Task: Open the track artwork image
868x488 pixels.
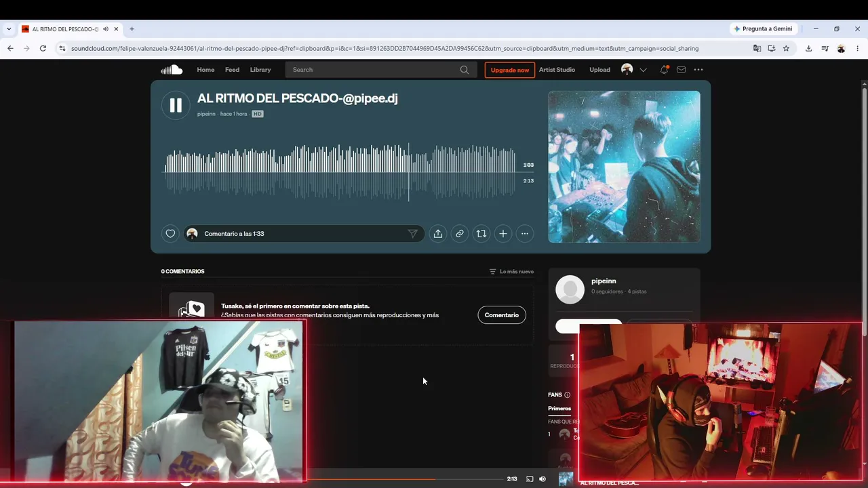Action: pos(624,167)
